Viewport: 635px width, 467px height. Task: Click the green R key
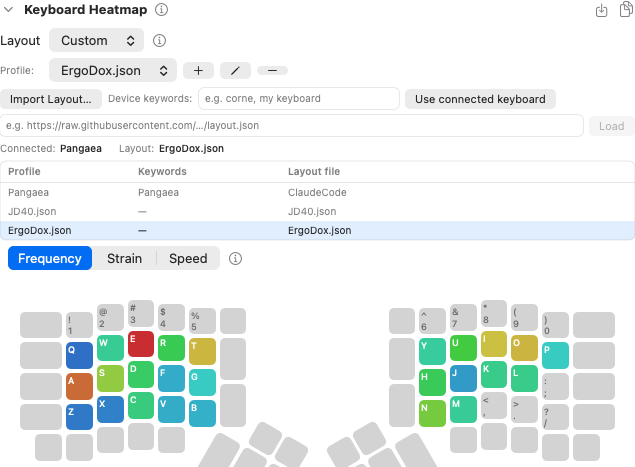(171, 348)
